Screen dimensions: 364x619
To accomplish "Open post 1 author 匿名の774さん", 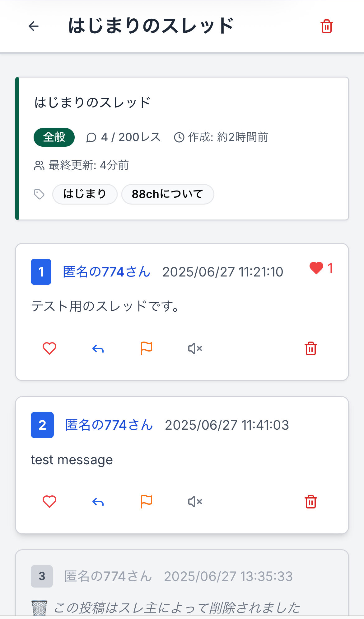I will (x=107, y=272).
